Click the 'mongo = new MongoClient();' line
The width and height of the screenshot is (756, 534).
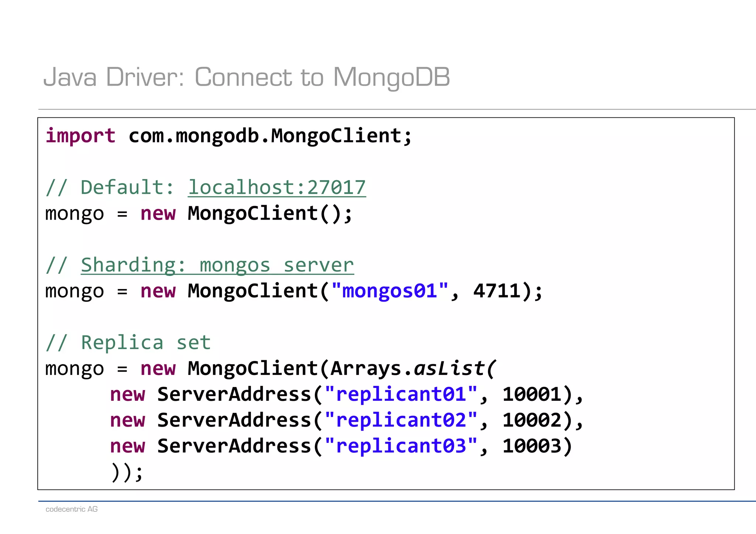point(199,213)
